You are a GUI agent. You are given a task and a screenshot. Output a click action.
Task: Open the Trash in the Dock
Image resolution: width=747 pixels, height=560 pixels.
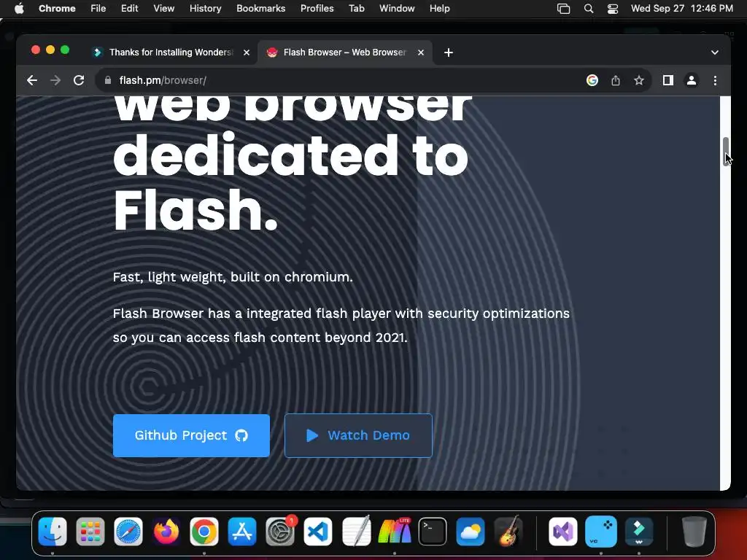click(x=694, y=531)
